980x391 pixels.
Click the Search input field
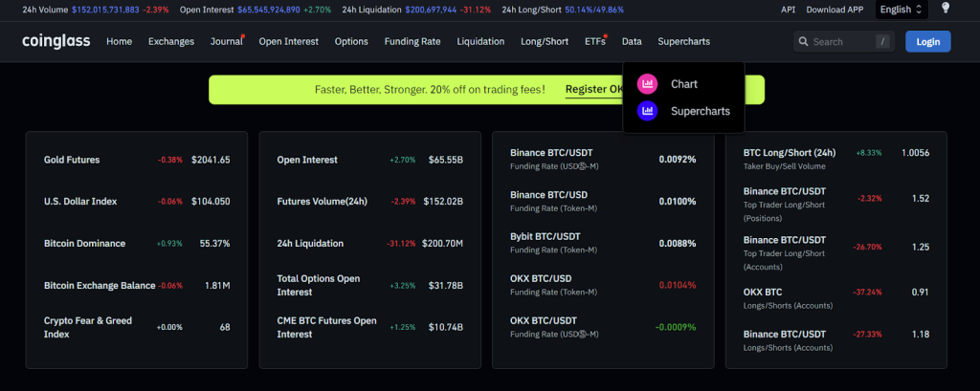coord(844,42)
